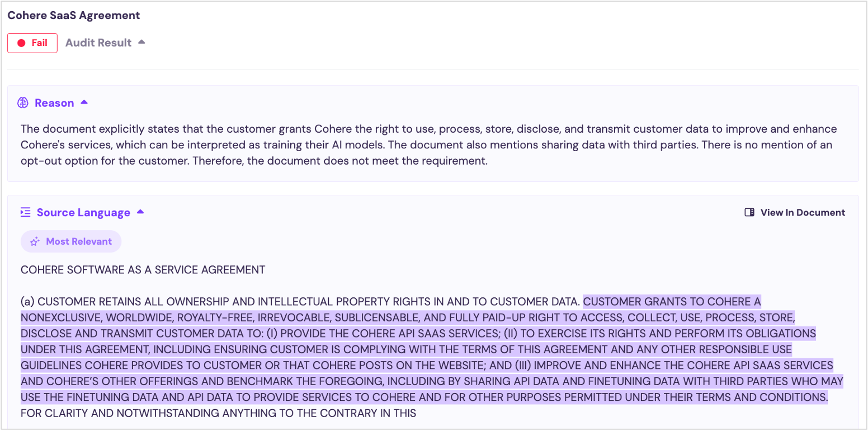Click the View In Document panel icon
This screenshot has width=868, height=430.
click(749, 213)
